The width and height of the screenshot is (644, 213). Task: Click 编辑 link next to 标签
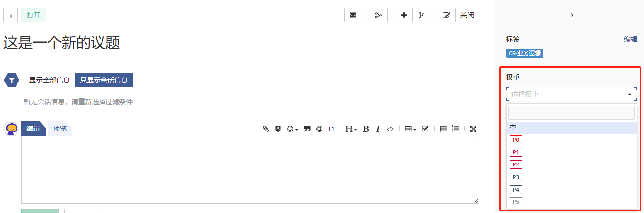pos(630,39)
